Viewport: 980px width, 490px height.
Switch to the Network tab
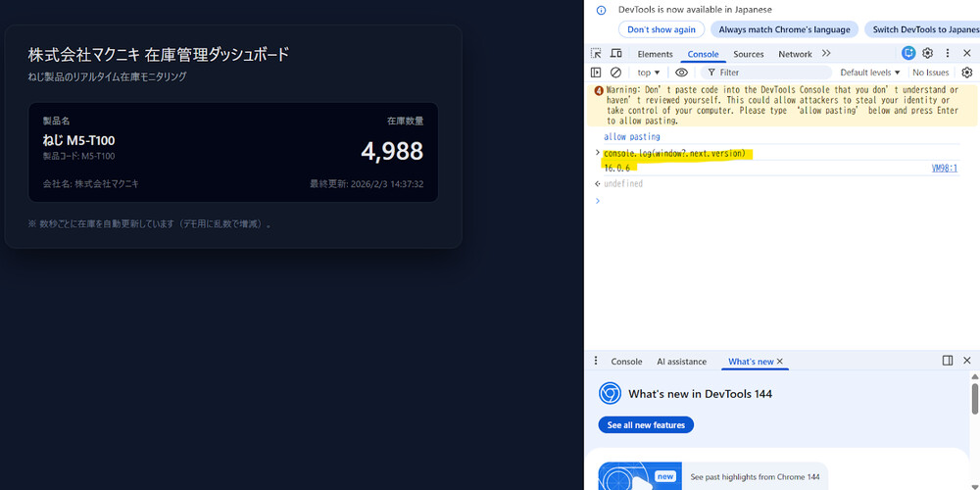[795, 54]
